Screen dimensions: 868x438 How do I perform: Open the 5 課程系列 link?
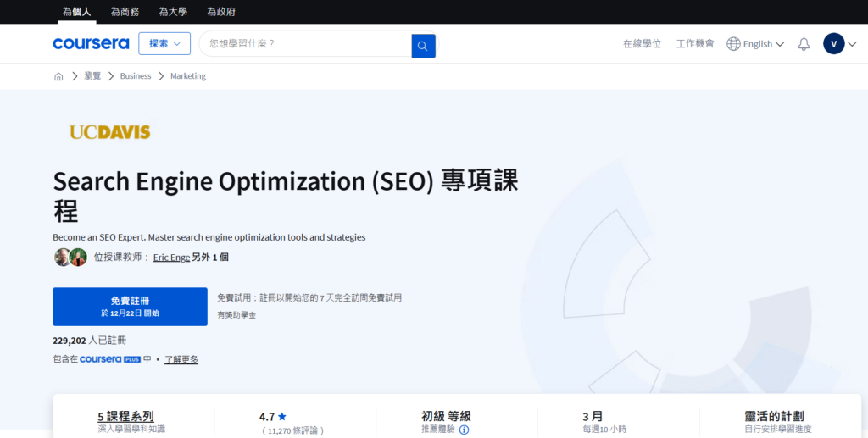click(x=125, y=417)
